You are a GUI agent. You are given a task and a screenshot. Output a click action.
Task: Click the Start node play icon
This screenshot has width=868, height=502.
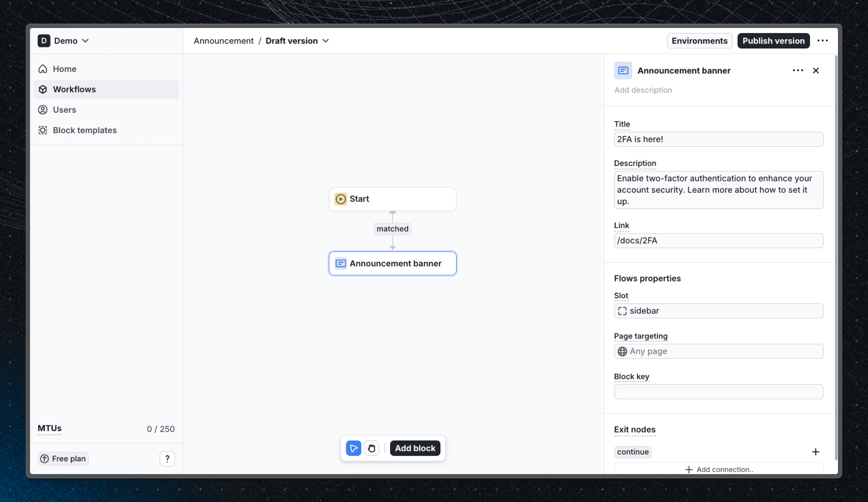point(340,199)
